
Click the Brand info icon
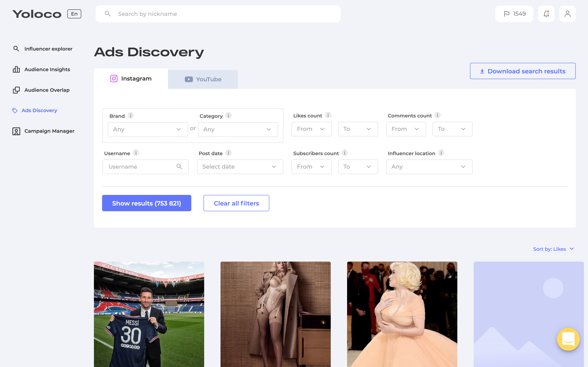[130, 116]
